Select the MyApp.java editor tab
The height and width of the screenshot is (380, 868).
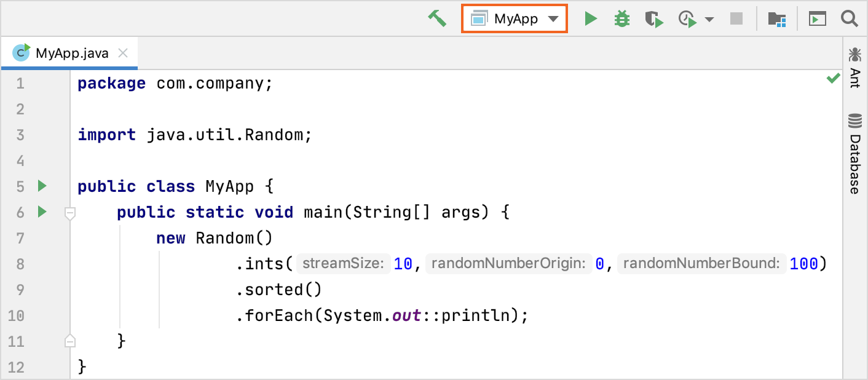tap(69, 53)
